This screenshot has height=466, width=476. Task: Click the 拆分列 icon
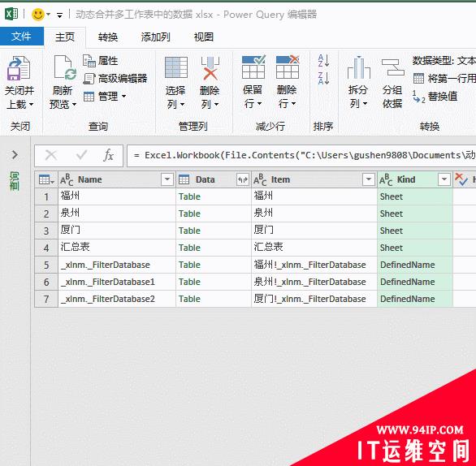tap(358, 67)
